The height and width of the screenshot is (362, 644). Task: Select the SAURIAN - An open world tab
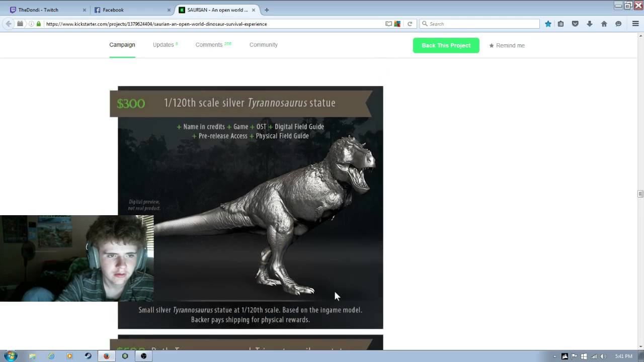[216, 10]
